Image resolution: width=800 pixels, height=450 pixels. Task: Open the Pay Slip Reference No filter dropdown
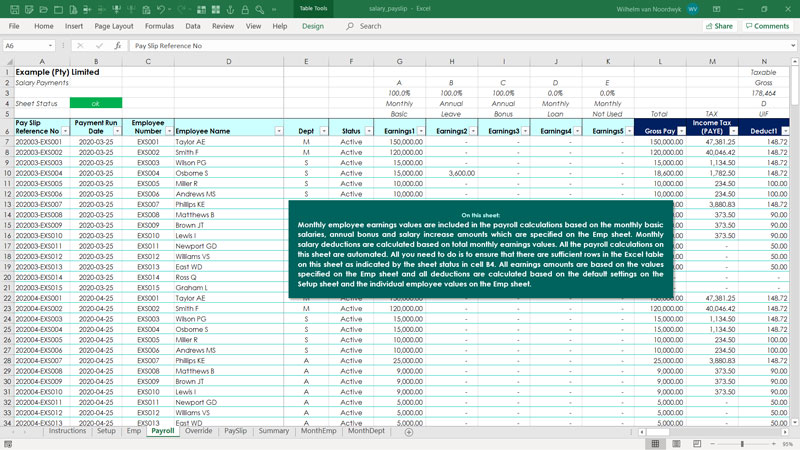pos(65,131)
